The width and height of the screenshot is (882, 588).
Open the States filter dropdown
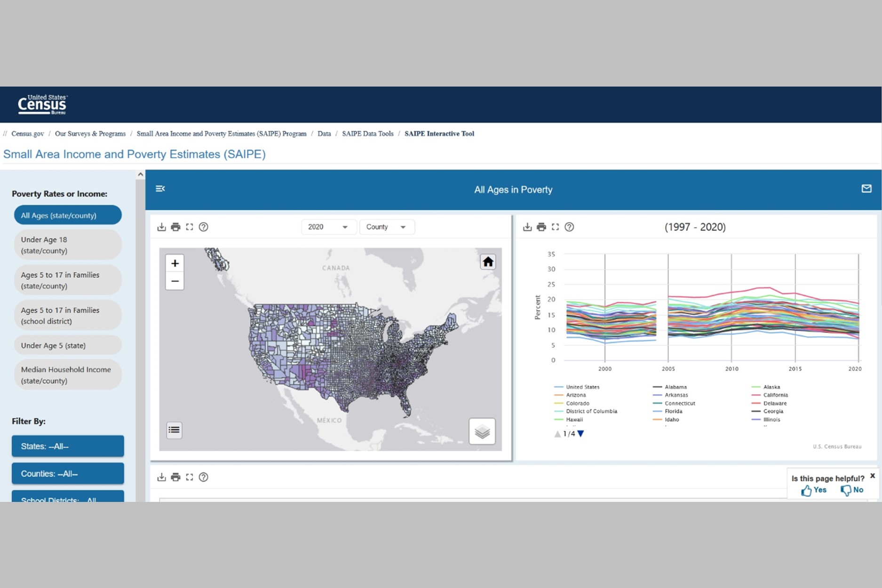point(68,446)
